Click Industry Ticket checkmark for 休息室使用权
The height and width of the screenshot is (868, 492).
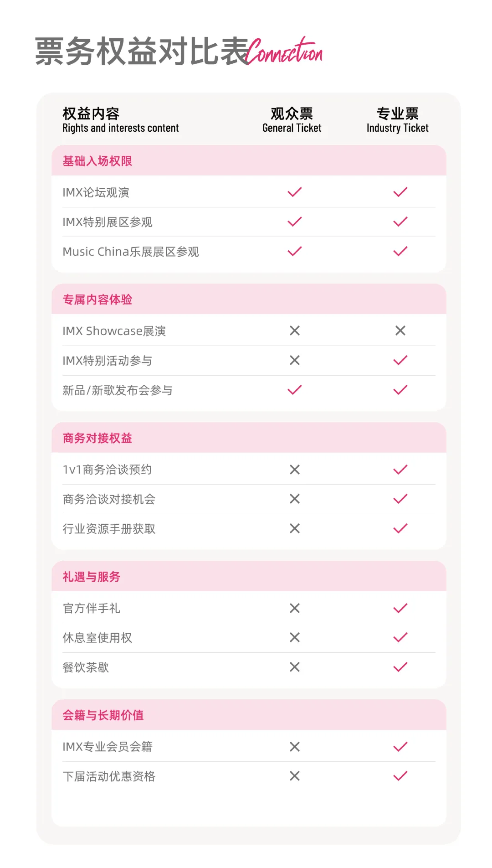point(400,637)
